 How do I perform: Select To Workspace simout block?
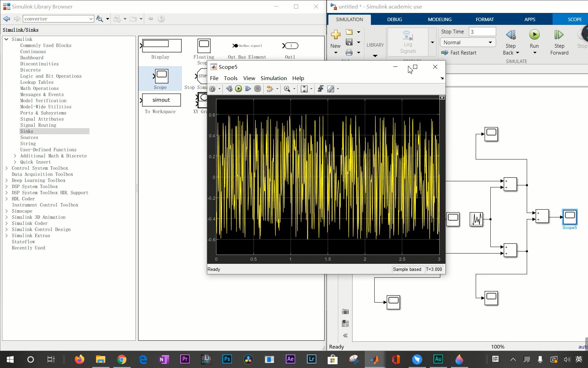coord(160,104)
